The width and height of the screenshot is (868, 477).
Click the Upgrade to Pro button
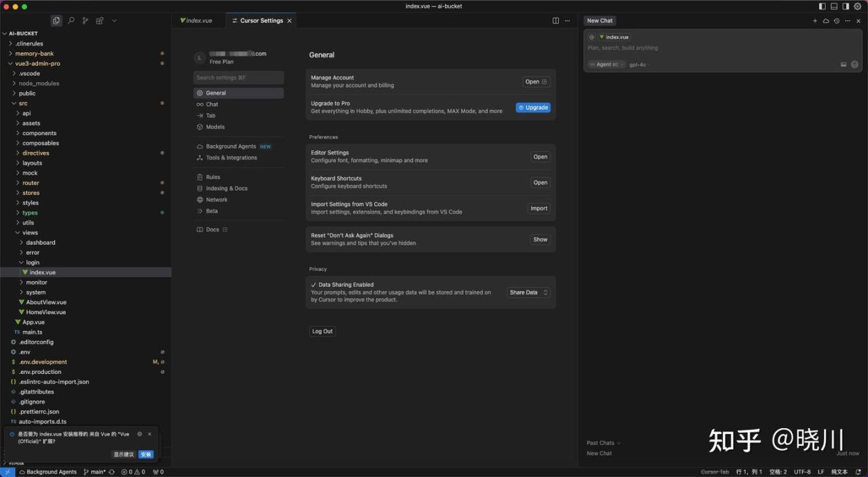[x=533, y=107]
